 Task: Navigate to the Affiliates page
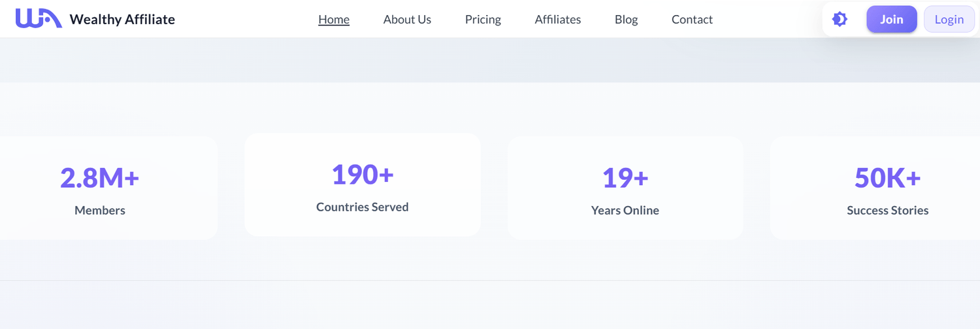[x=557, y=20]
